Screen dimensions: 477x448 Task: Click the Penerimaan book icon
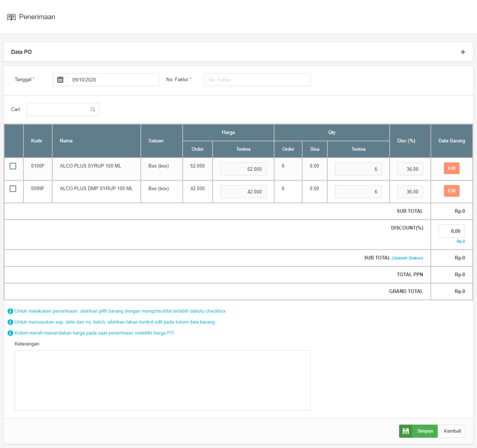tap(11, 17)
